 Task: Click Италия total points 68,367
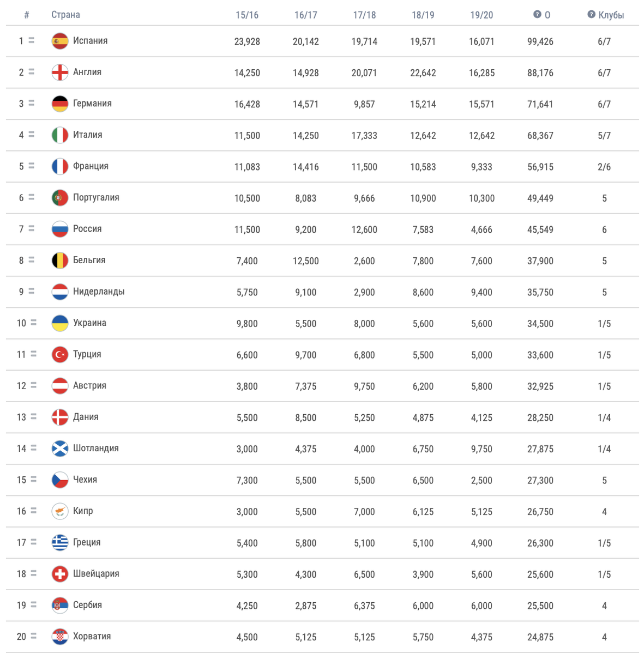(x=540, y=136)
